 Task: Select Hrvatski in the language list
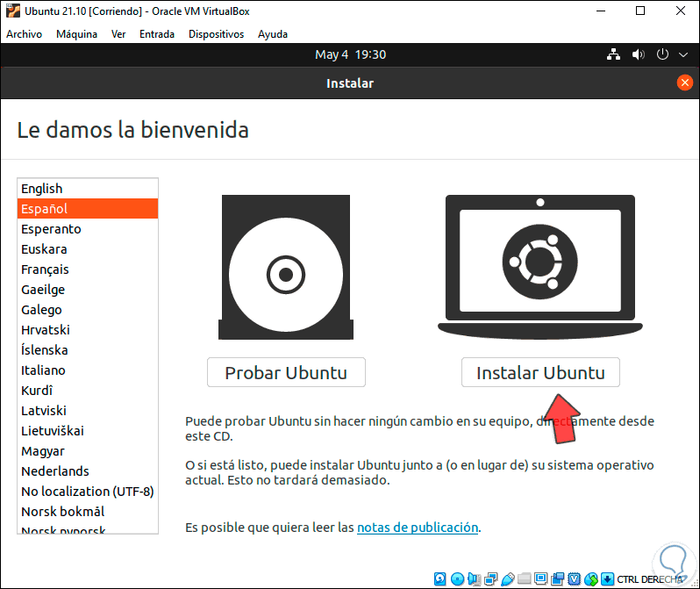[x=88, y=330]
